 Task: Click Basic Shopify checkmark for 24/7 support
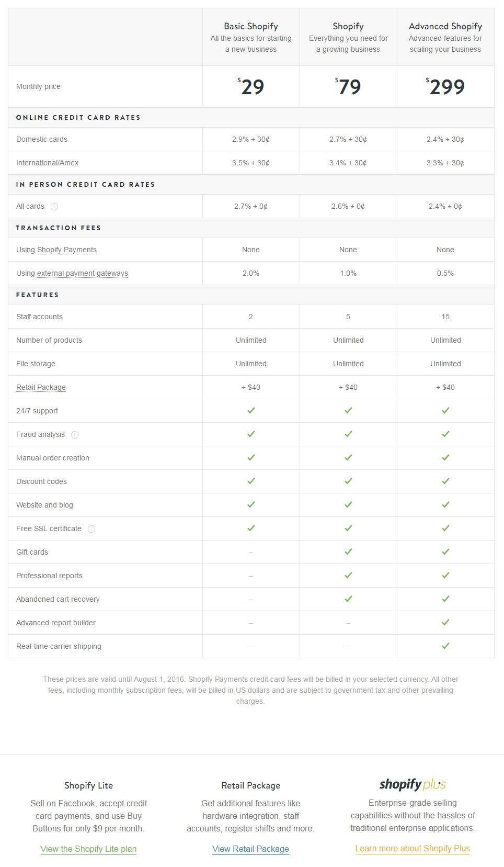point(251,411)
